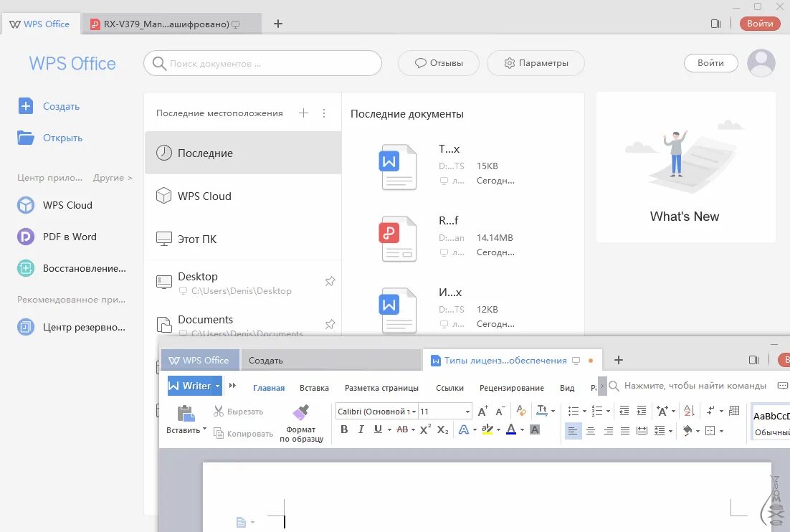Viewport: 790px width, 532px height.
Task: Toggle Subscript X₂ formatting
Action: (442, 429)
